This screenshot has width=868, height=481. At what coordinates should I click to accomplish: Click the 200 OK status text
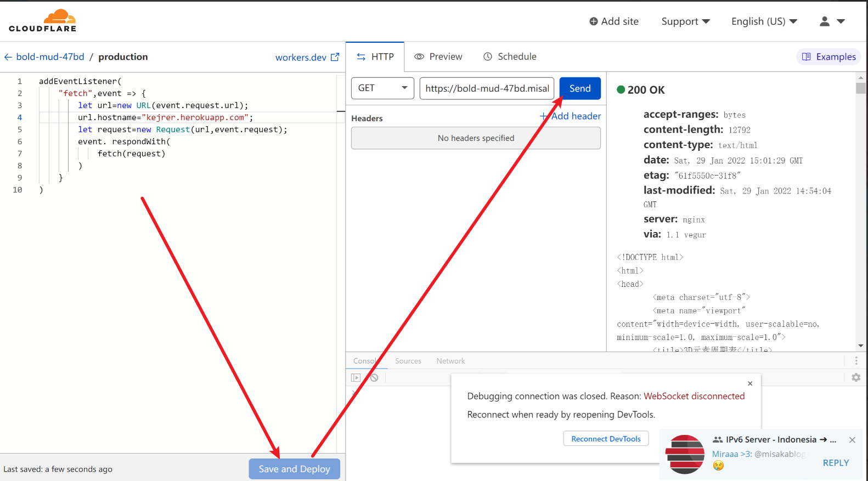click(646, 90)
